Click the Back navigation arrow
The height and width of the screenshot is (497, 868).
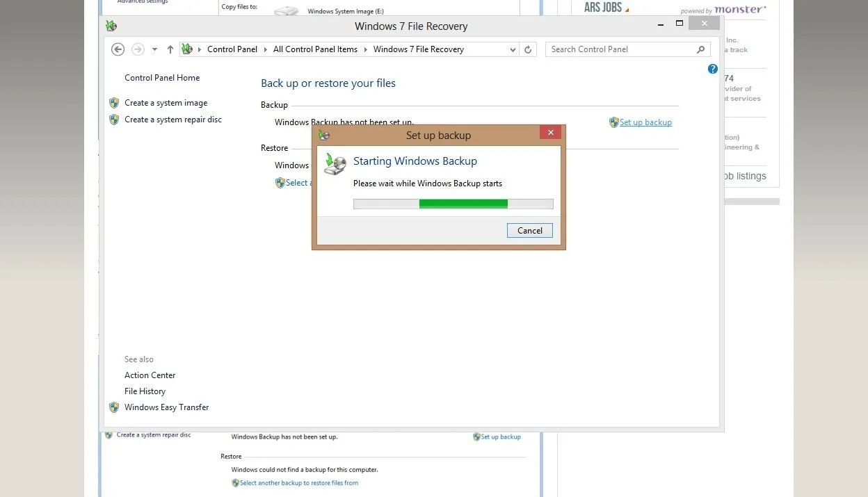(118, 49)
